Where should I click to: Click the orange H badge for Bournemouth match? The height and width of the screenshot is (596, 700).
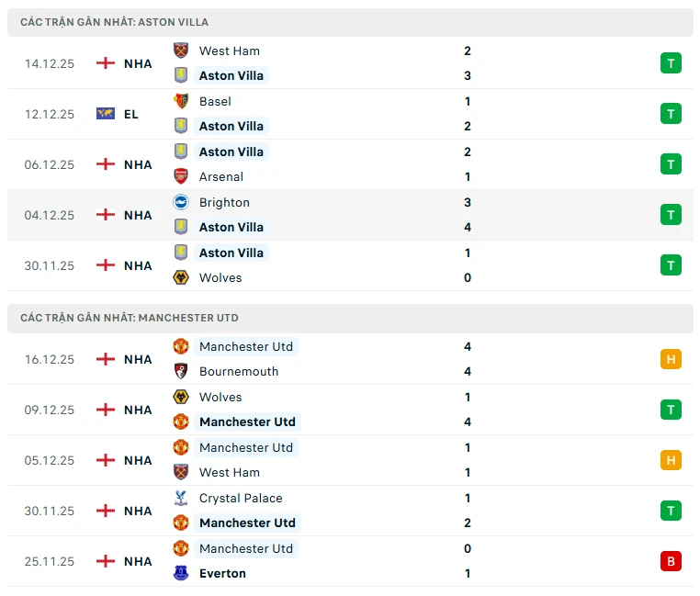[671, 359]
